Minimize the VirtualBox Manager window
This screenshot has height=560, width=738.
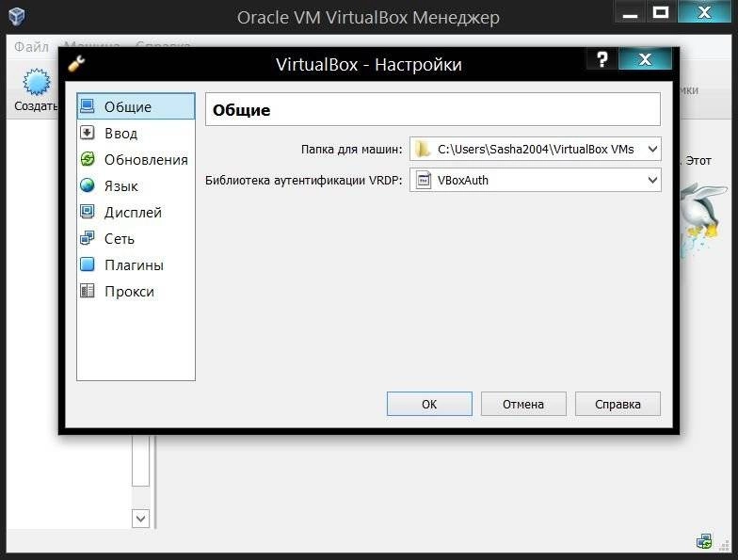[x=631, y=12]
